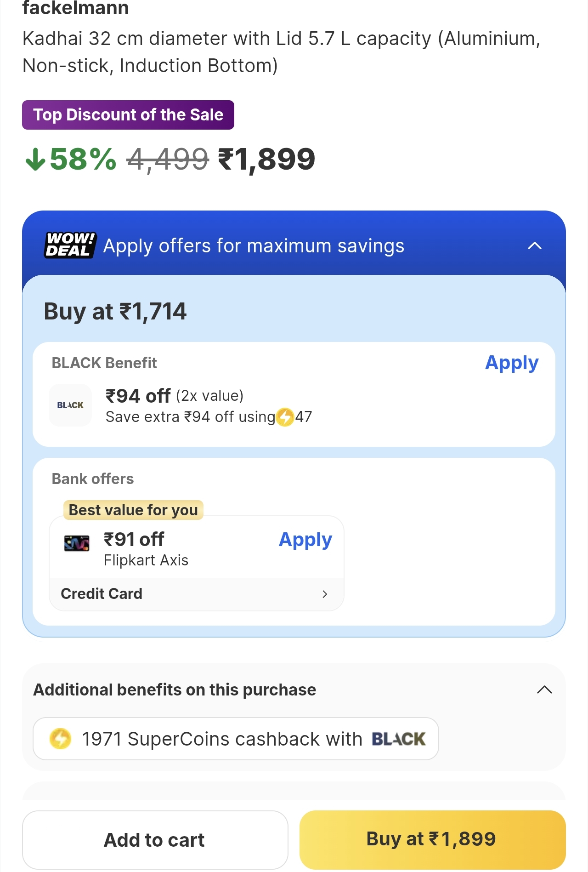Open Credit Card offer details chevron
Viewport: 588px width, 872px height.
point(325,594)
